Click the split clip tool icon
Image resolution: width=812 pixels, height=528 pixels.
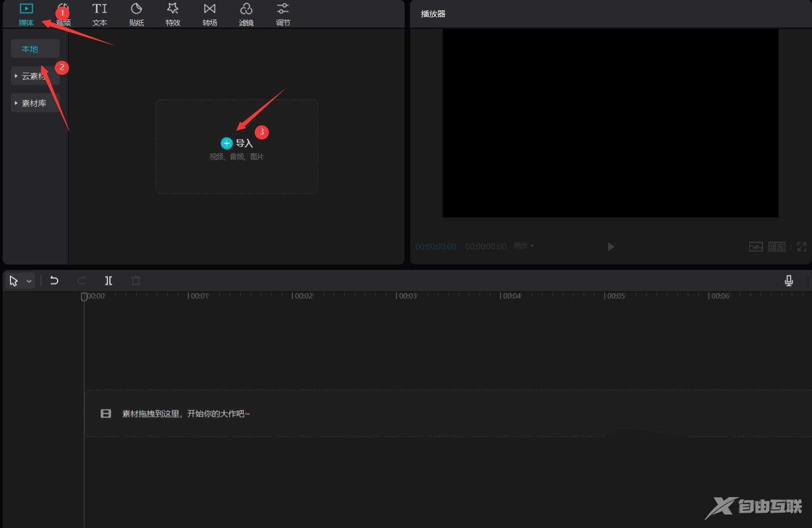(x=109, y=281)
